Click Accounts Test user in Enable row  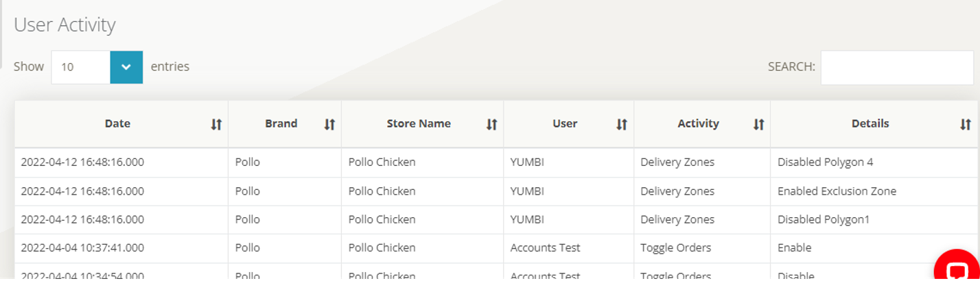pyautogui.click(x=545, y=247)
